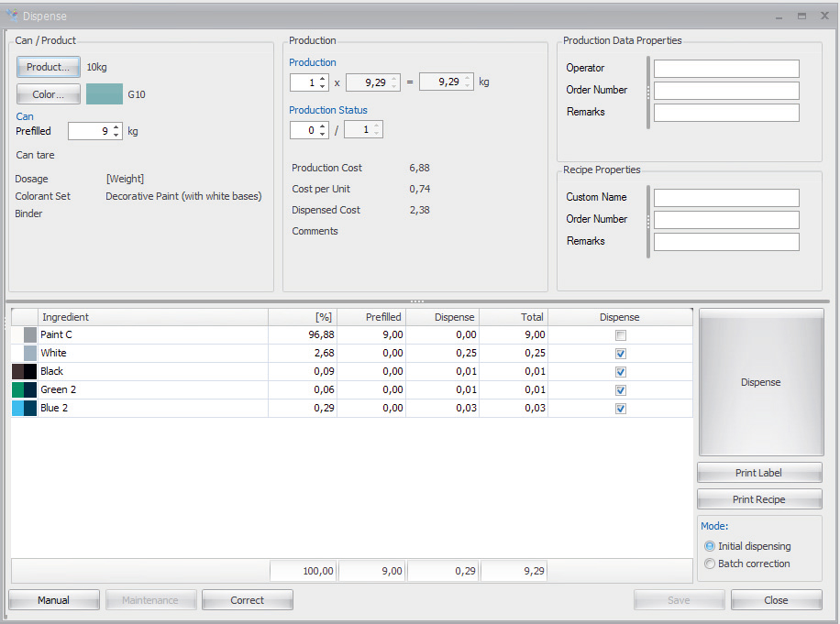Click Production Cost value 6,88
The image size is (840, 624).
[419, 168]
